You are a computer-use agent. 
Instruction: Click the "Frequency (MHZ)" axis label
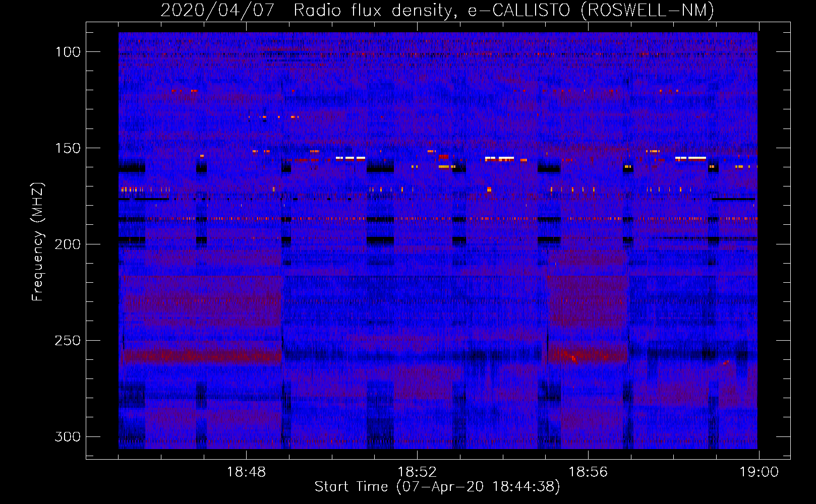pyautogui.click(x=37, y=242)
